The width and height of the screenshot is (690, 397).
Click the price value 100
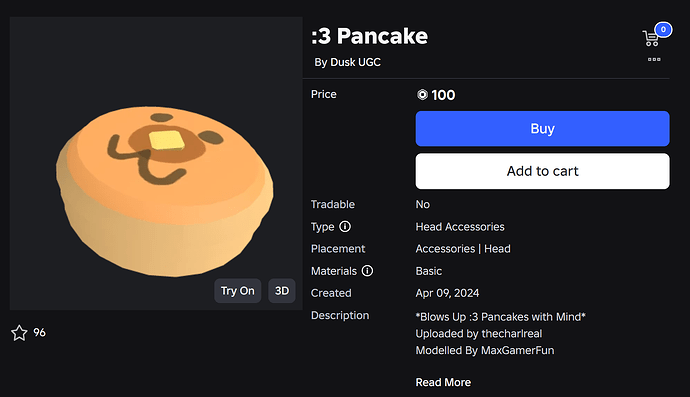[443, 95]
